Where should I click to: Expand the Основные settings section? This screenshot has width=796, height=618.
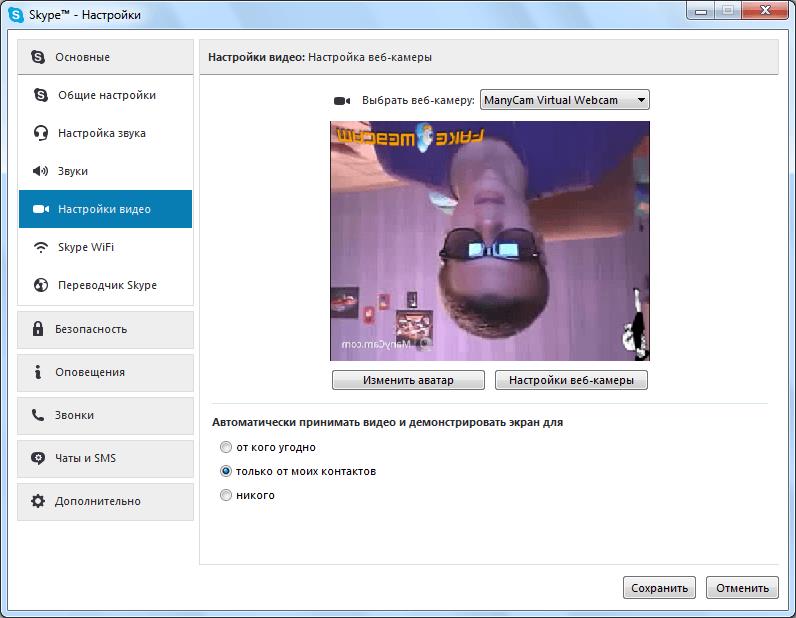[106, 57]
